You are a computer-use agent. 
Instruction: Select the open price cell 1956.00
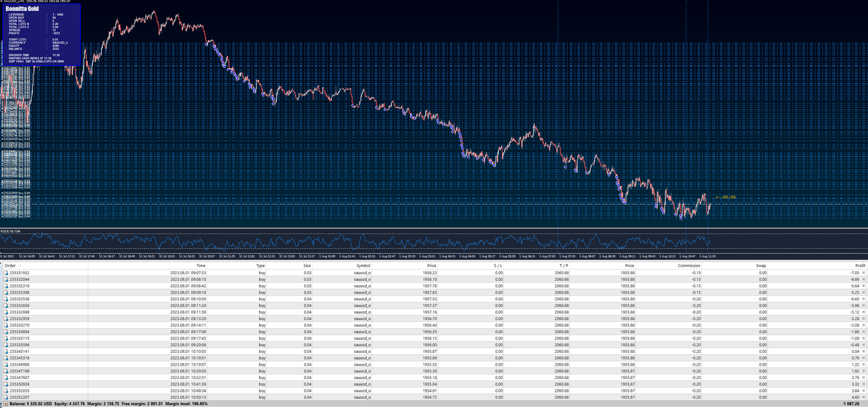[x=430, y=345]
